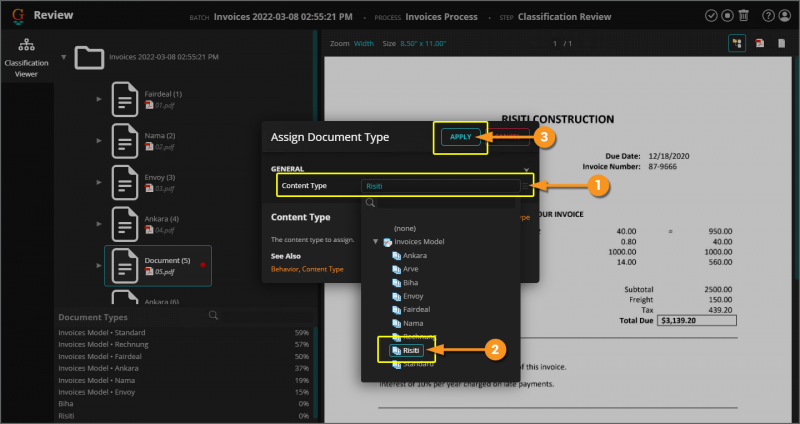Click the page size 8.50" x 11.00" value
800x424 pixels.
click(x=422, y=43)
